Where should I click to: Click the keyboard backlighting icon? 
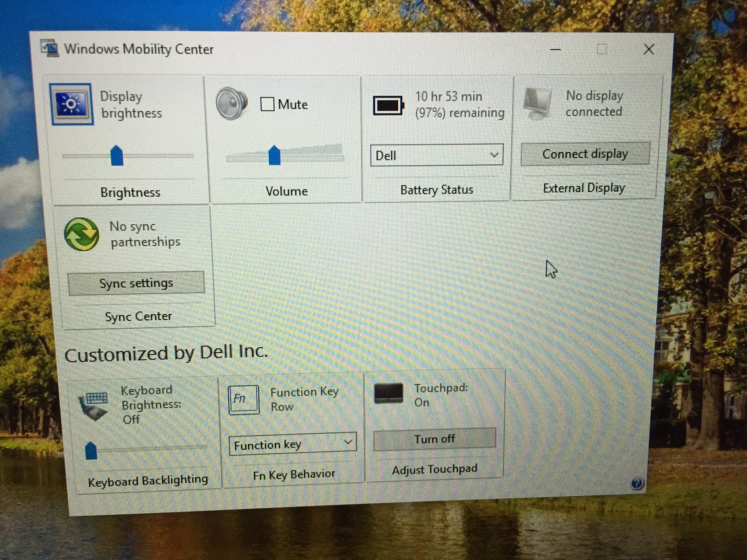pyautogui.click(x=93, y=406)
